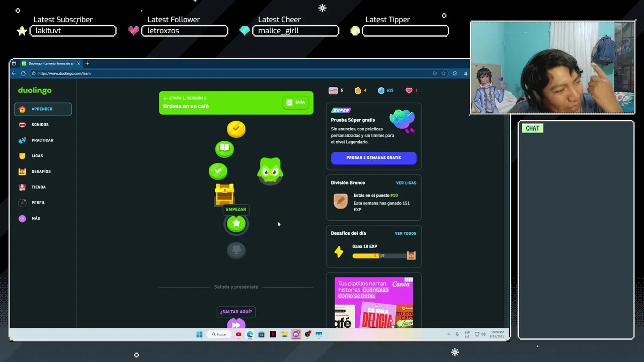644x362 pixels.
Task: Open the Guía guidebook button
Action: coord(295,102)
